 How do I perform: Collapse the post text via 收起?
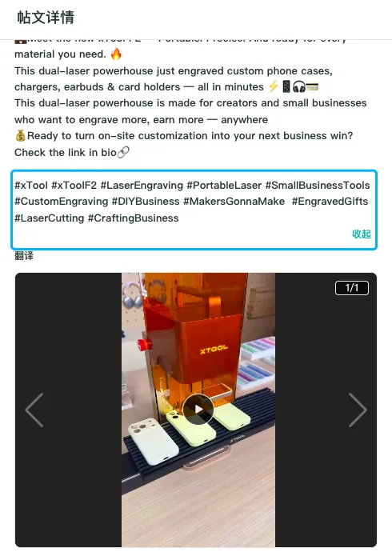pyautogui.click(x=362, y=234)
